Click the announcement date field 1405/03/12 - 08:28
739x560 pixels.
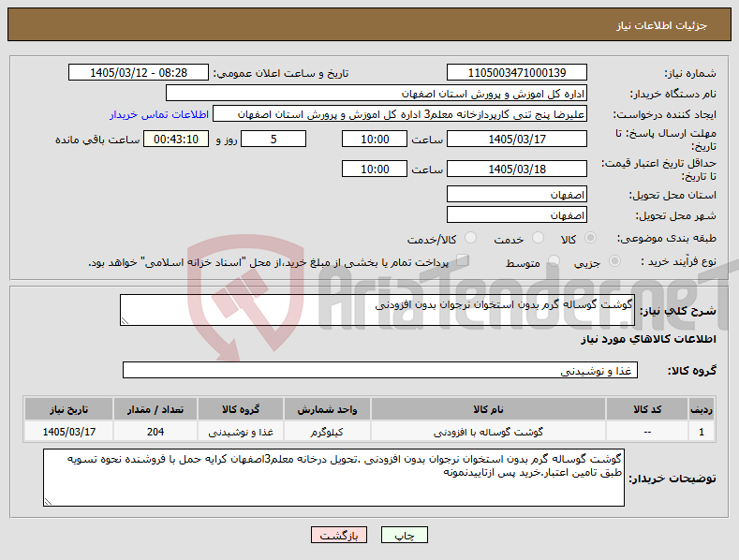pos(139,73)
